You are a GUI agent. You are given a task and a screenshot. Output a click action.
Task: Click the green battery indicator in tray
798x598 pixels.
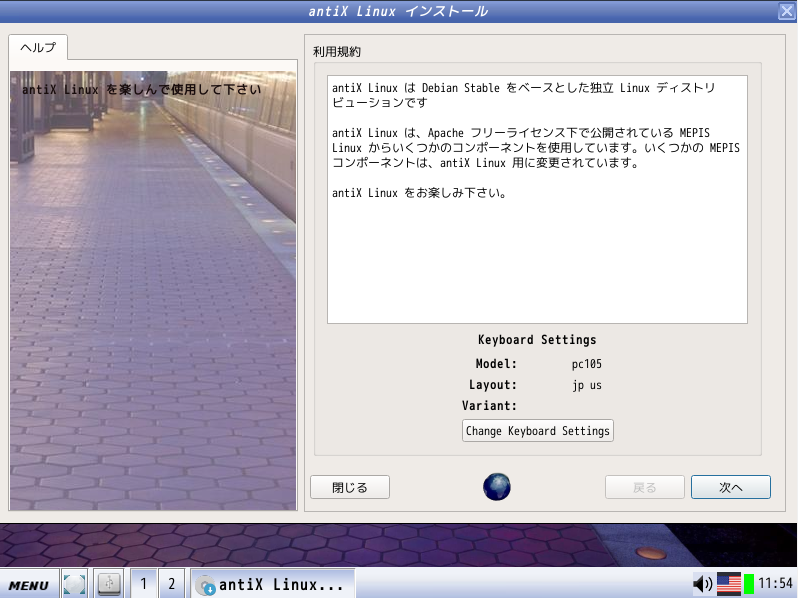[749, 584]
